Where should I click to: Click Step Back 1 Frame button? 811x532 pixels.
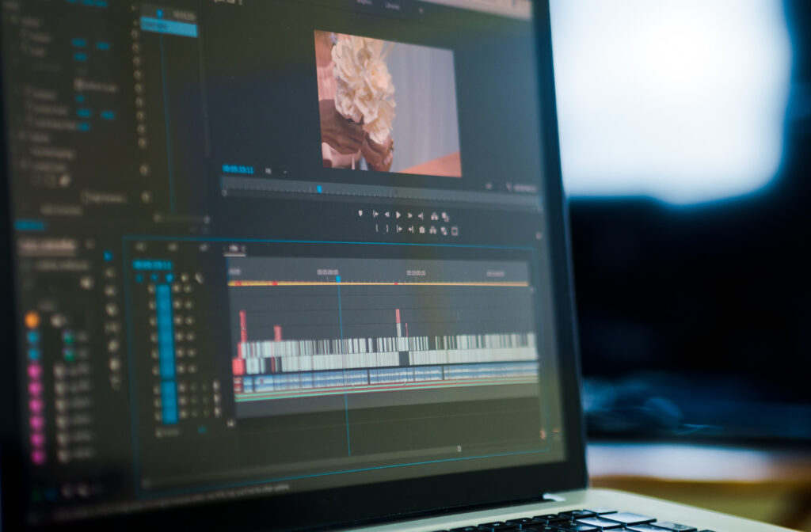[386, 215]
